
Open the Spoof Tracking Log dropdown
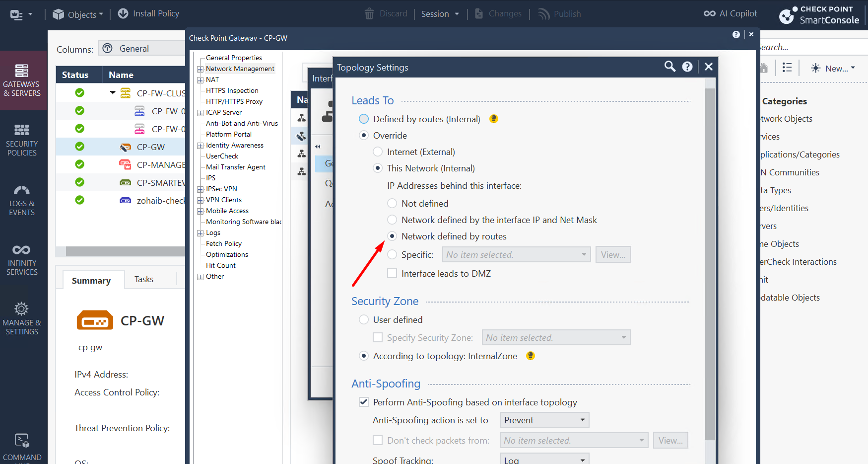point(544,460)
